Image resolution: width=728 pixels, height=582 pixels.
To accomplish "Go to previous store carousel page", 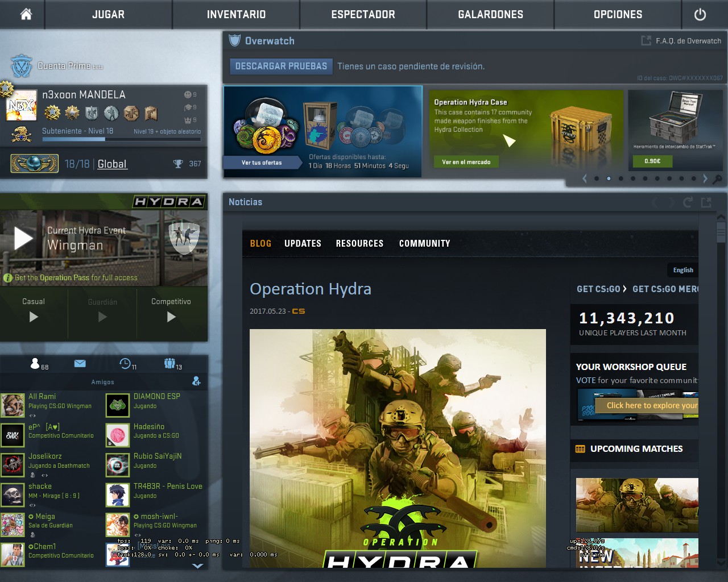I will (585, 178).
